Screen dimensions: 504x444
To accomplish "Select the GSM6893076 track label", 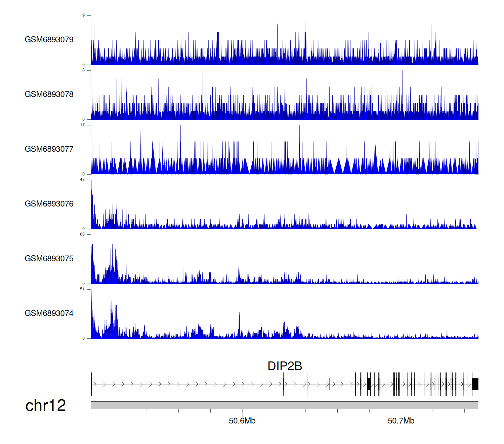I will (x=49, y=204).
